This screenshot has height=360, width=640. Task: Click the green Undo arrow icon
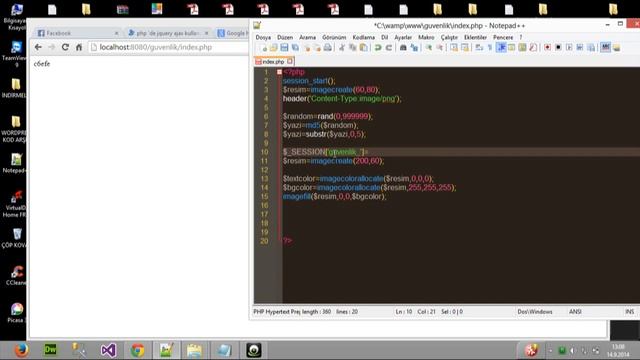[378, 48]
